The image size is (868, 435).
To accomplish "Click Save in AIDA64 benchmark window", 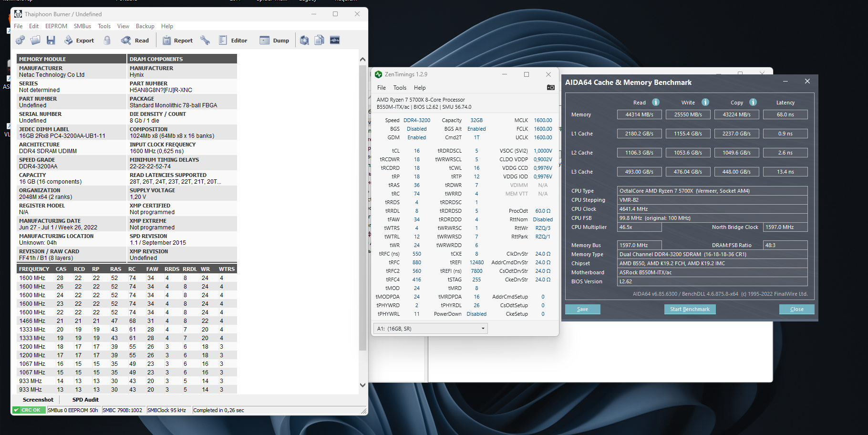I will tap(583, 309).
